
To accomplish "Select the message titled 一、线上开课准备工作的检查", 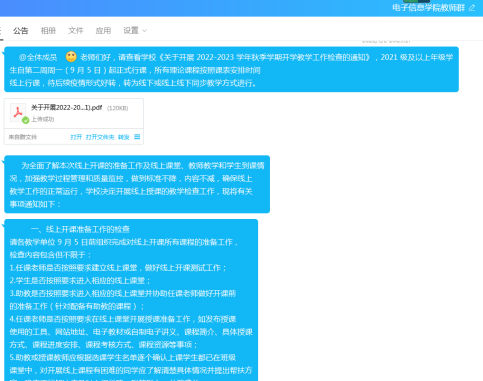I will tap(131, 300).
